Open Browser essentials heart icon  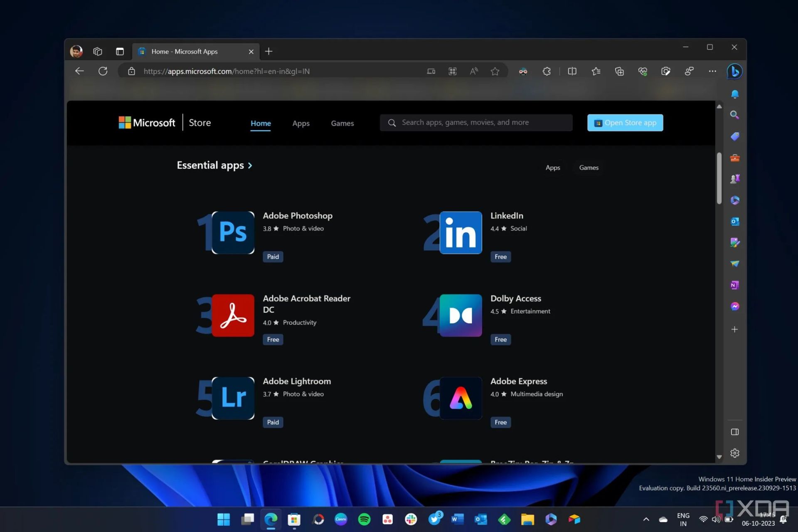pyautogui.click(x=643, y=71)
